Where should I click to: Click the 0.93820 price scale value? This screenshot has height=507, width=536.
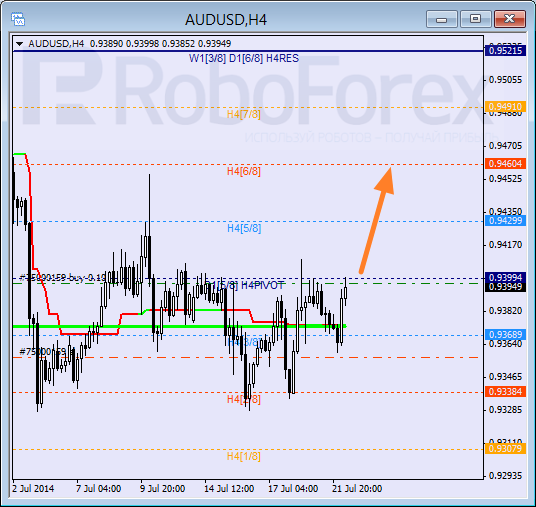[x=506, y=311]
